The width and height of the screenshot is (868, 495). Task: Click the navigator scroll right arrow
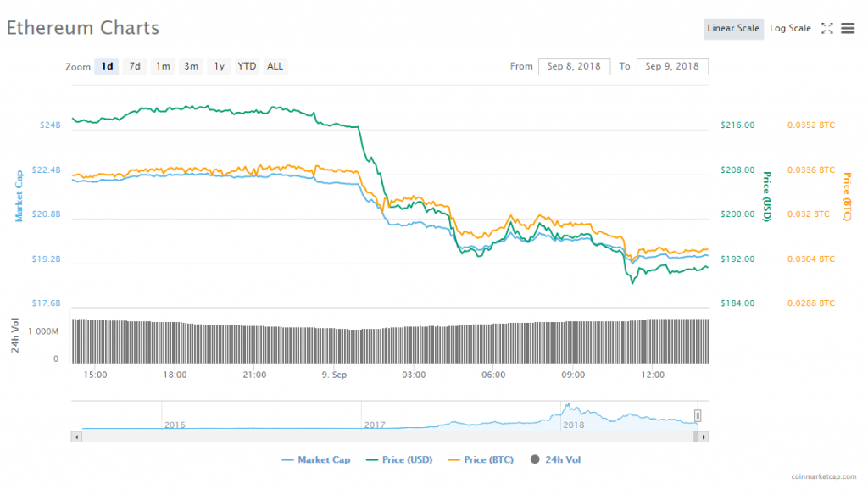703,437
